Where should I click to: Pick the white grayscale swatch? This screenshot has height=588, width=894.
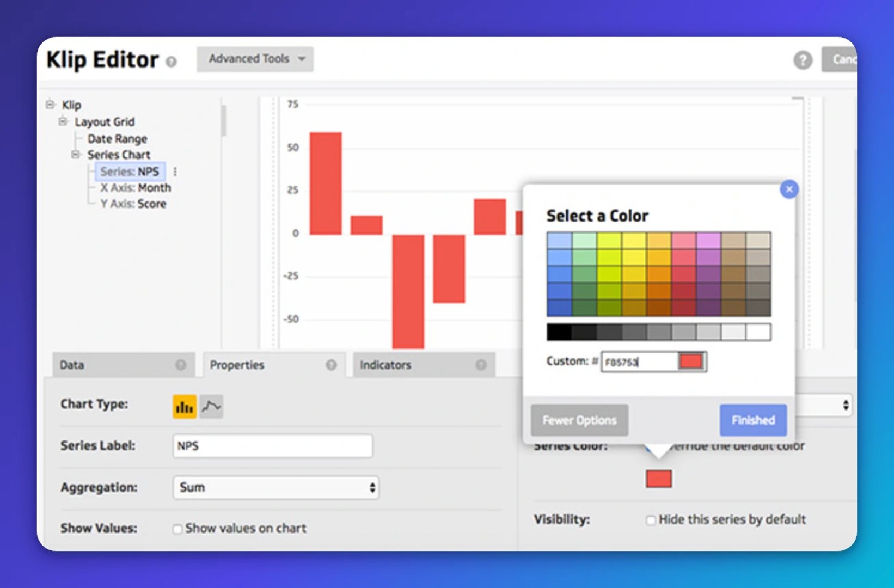758,332
